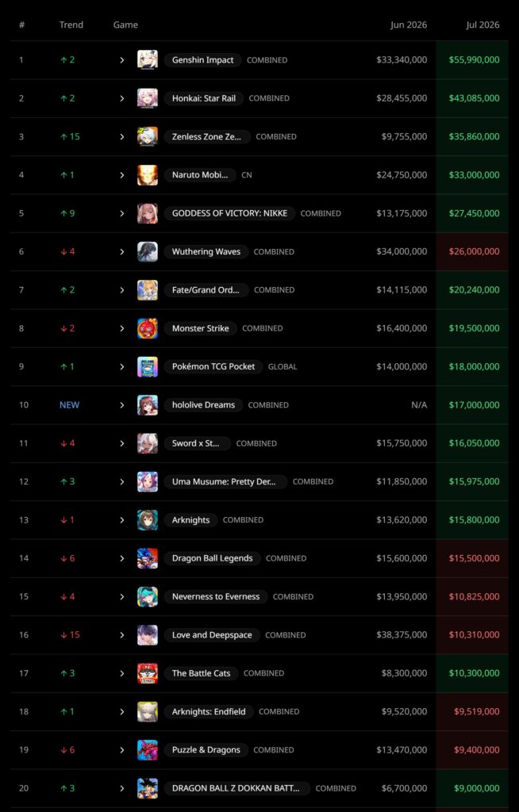Click the Pokémon TCG Pocket icon
Viewport: 519px width, 812px height.
148,366
